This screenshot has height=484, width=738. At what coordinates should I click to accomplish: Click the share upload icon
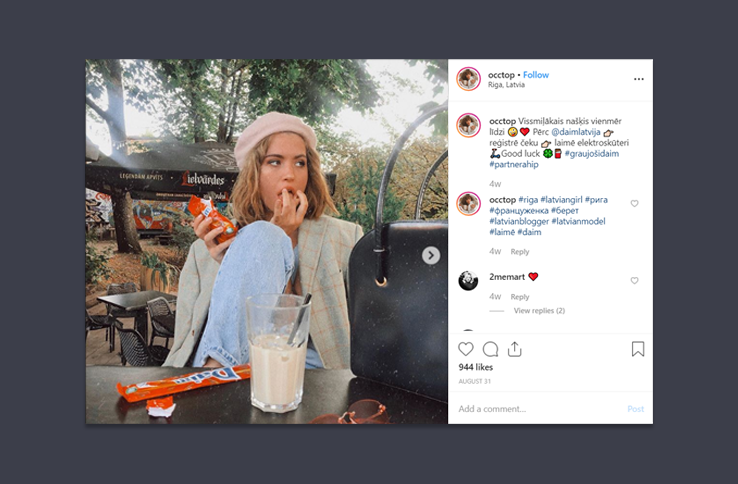(x=515, y=349)
